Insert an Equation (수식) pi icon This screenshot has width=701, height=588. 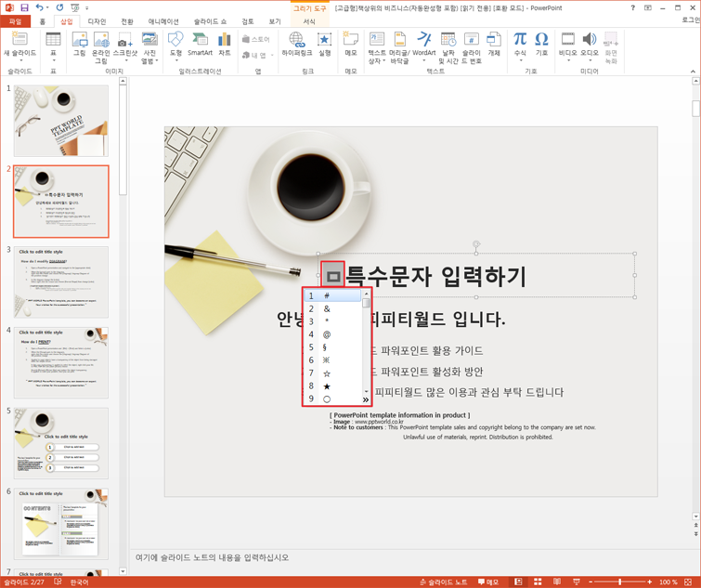coord(520,39)
